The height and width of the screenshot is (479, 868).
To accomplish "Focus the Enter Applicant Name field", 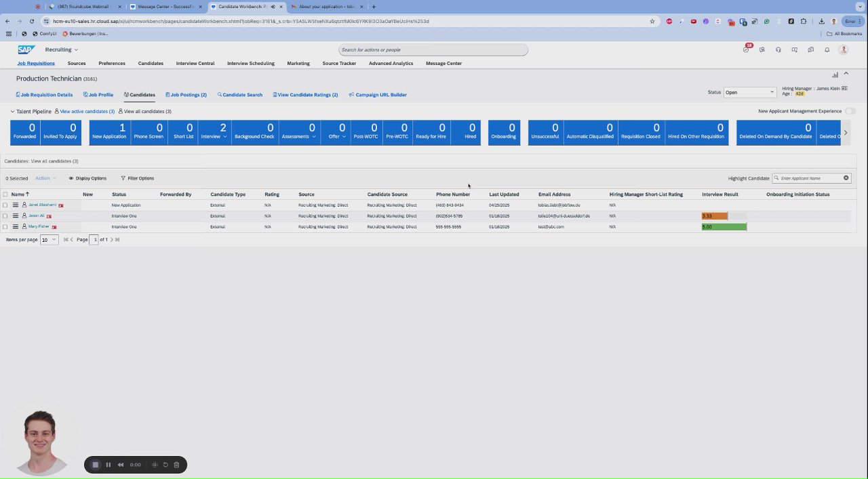I will click(x=811, y=178).
